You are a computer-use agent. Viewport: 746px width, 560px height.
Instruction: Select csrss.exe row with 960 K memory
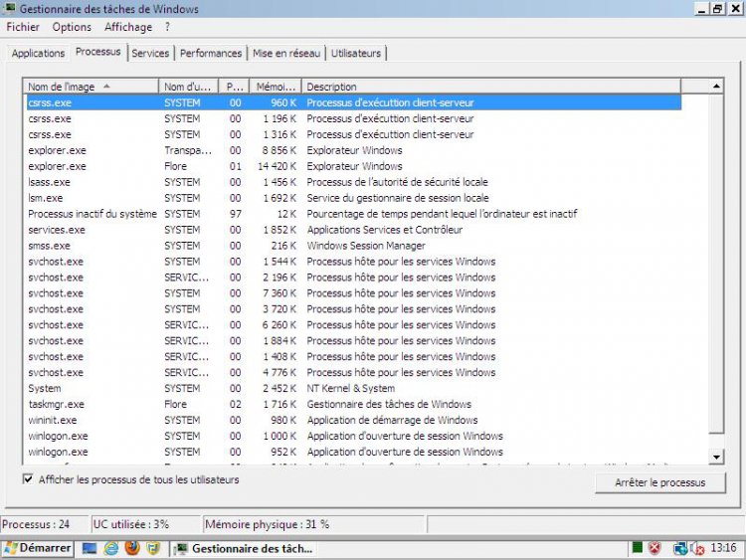pyautogui.click(x=354, y=102)
